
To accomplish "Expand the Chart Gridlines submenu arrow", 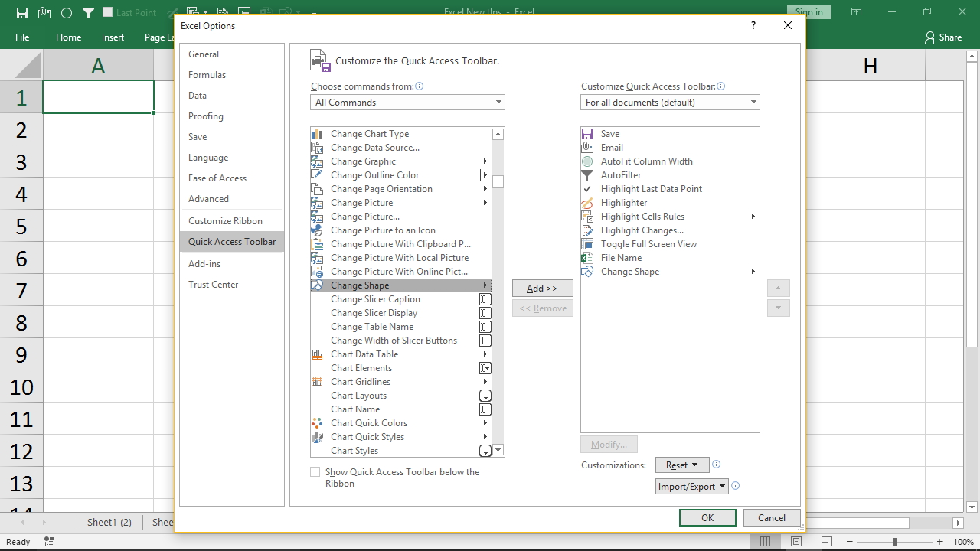I will point(485,382).
